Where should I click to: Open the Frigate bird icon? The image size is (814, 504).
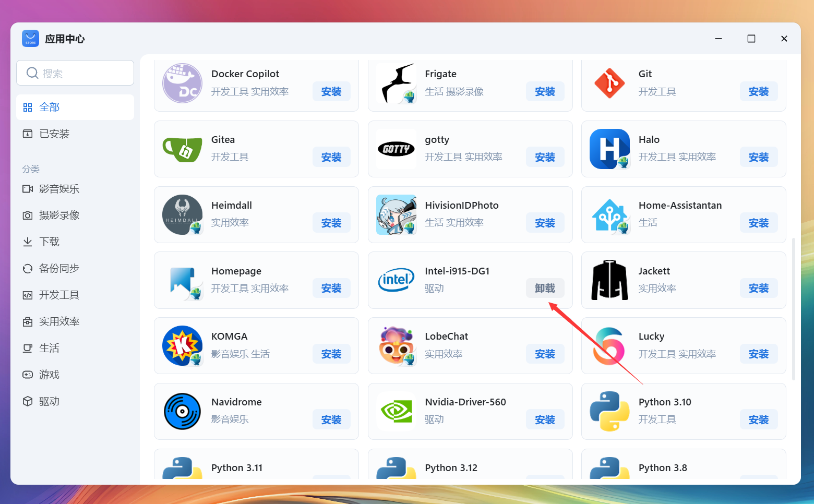pos(396,83)
